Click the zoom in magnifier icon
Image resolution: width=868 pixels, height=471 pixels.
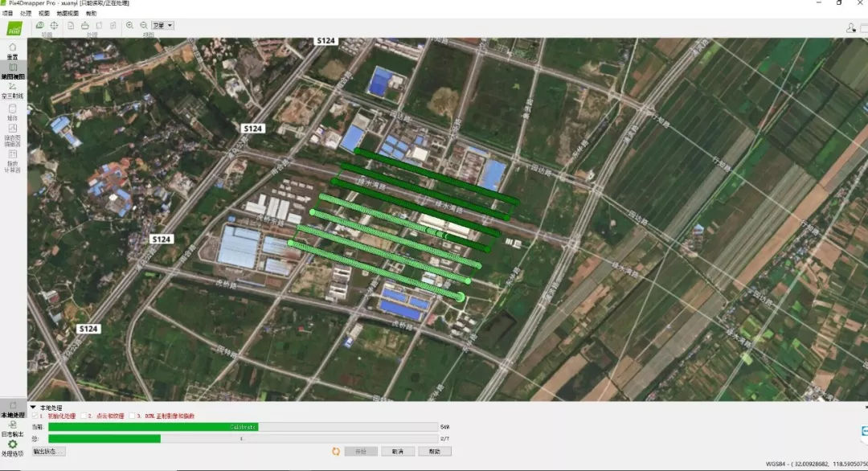129,26
